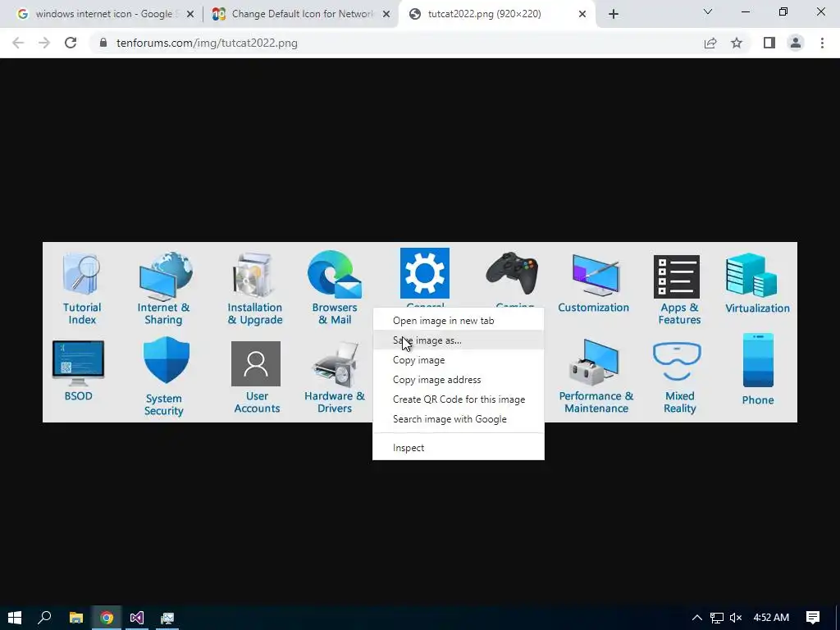The width and height of the screenshot is (840, 630).
Task: Click the Virtualization servers icon
Action: click(751, 276)
